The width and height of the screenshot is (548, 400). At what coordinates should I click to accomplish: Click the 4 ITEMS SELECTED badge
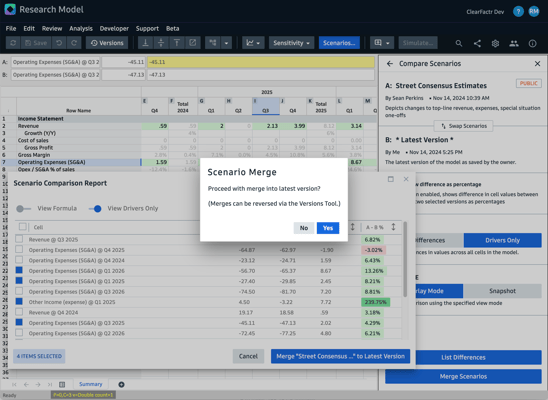39,356
